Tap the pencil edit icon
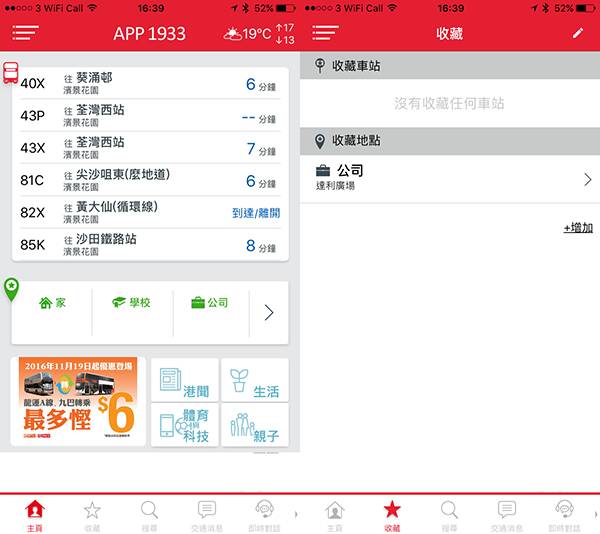Image resolution: width=600 pixels, height=534 pixels. 578,33
